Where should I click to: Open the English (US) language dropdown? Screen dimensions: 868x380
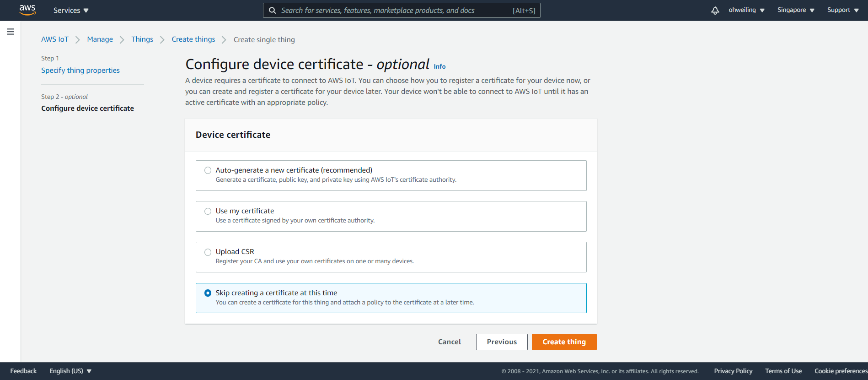click(70, 371)
